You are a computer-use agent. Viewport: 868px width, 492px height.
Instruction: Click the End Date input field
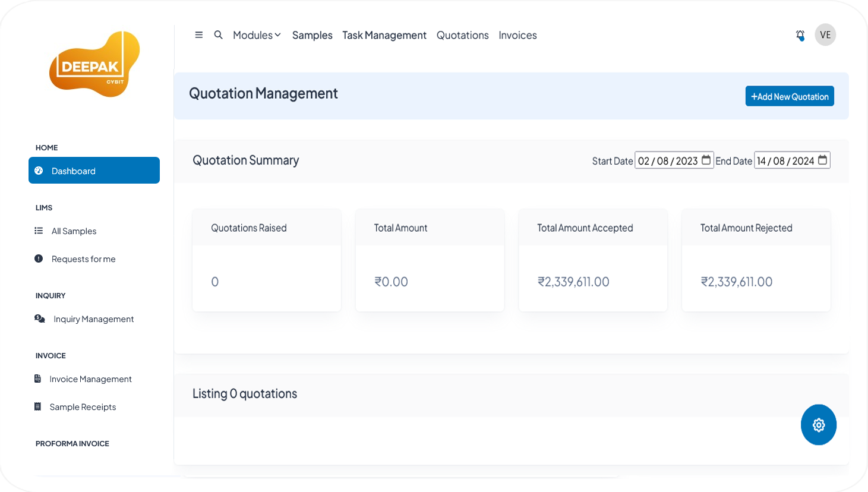[x=785, y=161]
